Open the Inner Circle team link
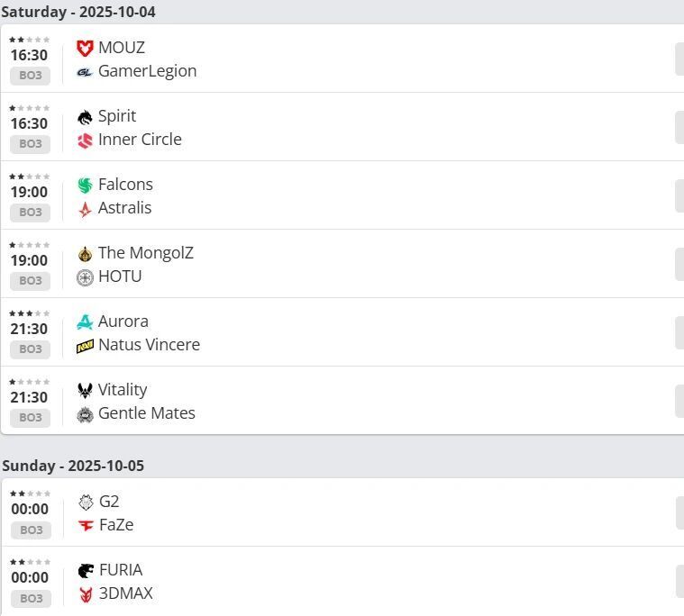This screenshot has height=616, width=684. pos(140,140)
